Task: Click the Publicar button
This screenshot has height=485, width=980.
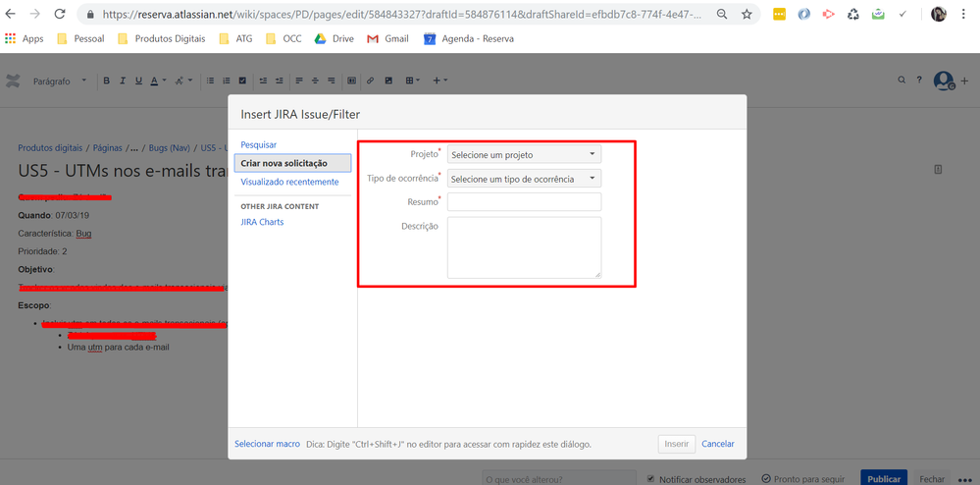Action: tap(884, 477)
